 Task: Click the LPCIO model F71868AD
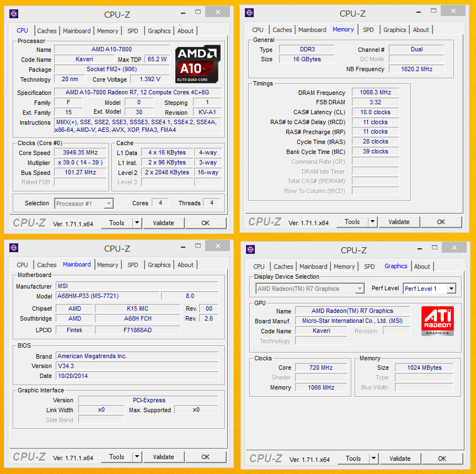click(138, 330)
